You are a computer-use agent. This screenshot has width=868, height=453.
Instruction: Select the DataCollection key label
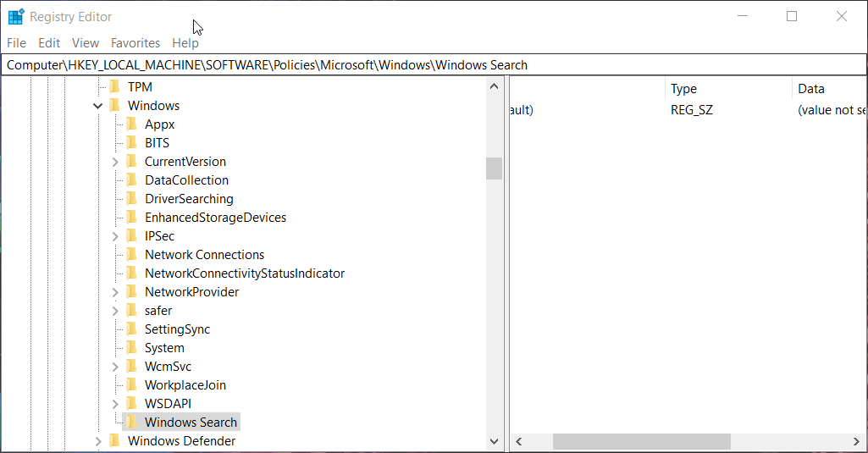coord(186,180)
